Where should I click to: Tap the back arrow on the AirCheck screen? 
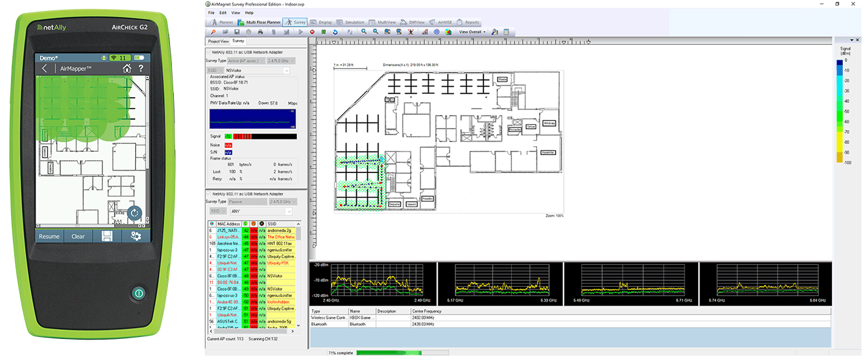point(44,68)
